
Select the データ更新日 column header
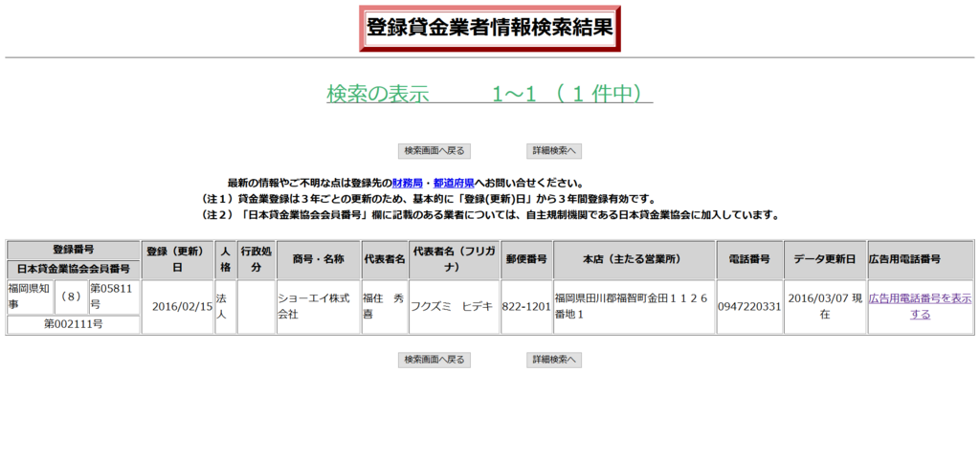click(x=825, y=260)
